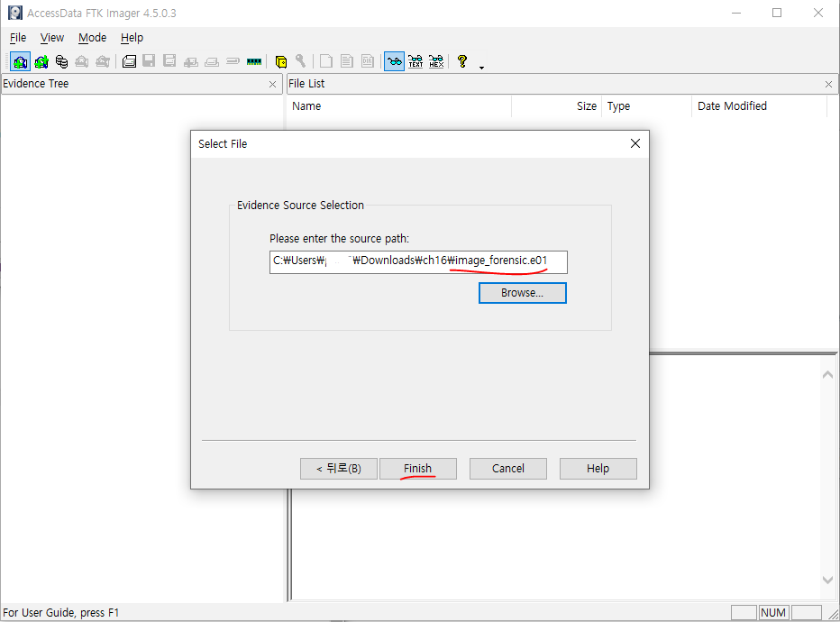840x622 pixels.
Task: Click 'For User Guide, press F1' status text
Action: pos(61,612)
